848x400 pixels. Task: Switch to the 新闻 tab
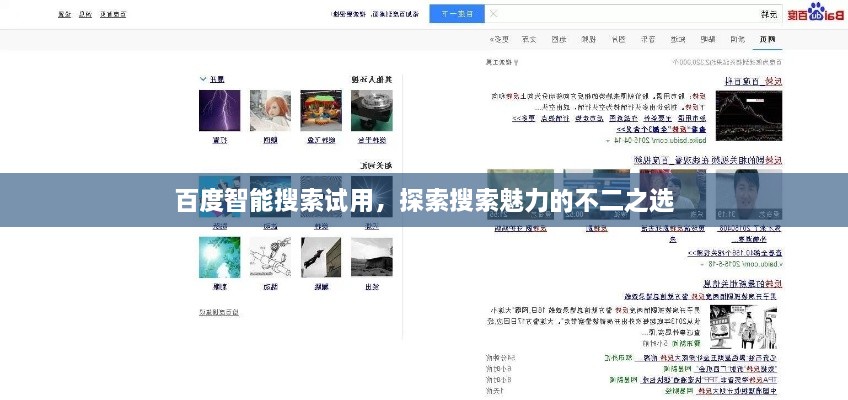coord(738,39)
